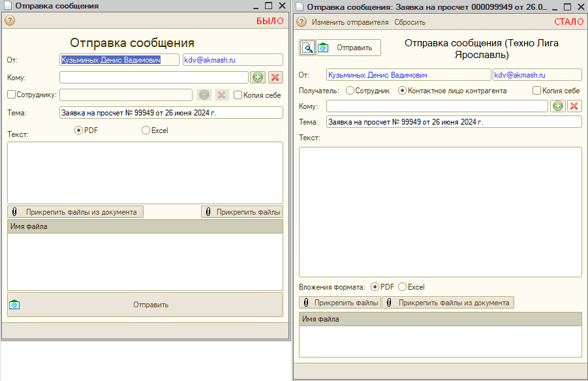Screen dimensions: 588x381
Task: Choose Excel under Вложения формата
Action: [402, 287]
